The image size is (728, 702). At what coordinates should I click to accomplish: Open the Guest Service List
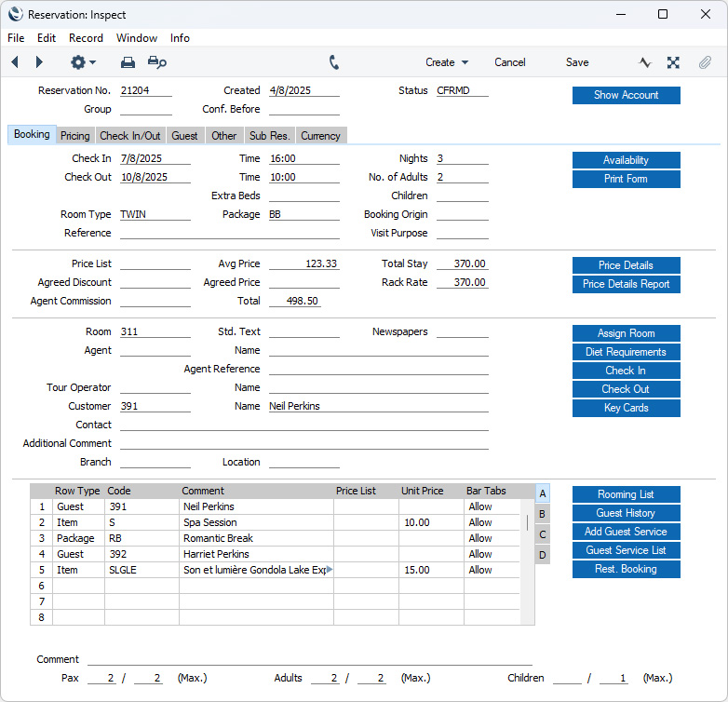point(626,550)
